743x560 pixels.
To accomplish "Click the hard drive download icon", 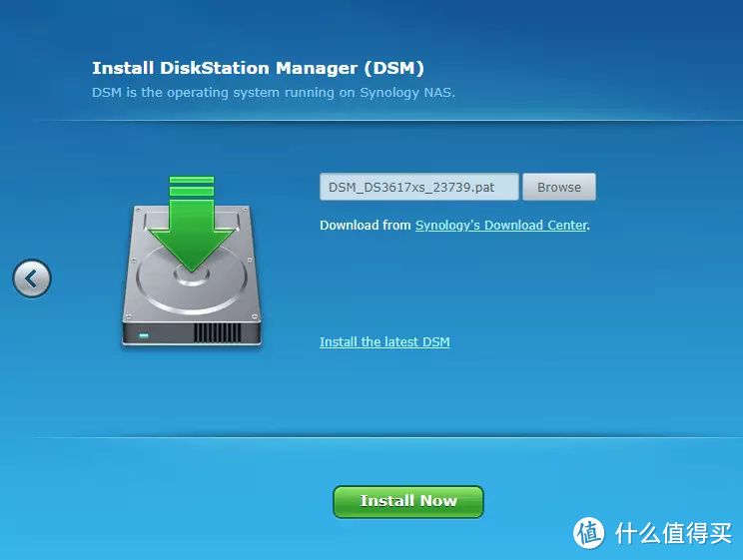I will pyautogui.click(x=192, y=262).
